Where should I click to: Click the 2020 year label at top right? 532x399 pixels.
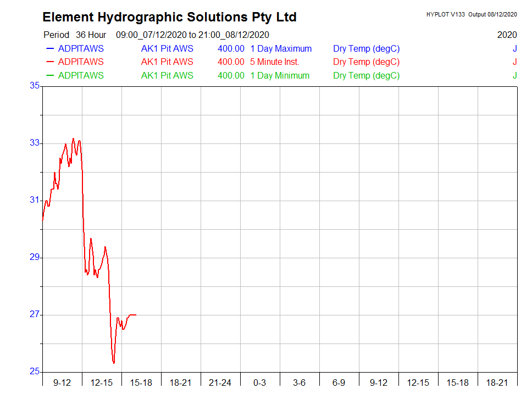(x=507, y=35)
